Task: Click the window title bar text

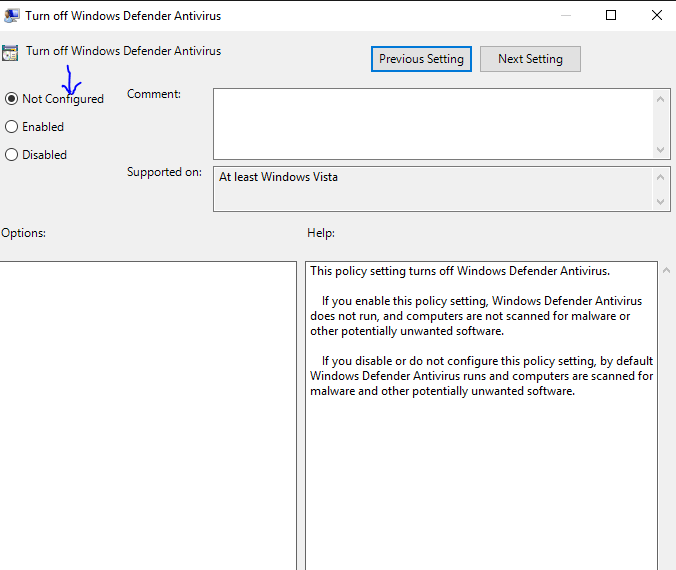Action: (124, 16)
